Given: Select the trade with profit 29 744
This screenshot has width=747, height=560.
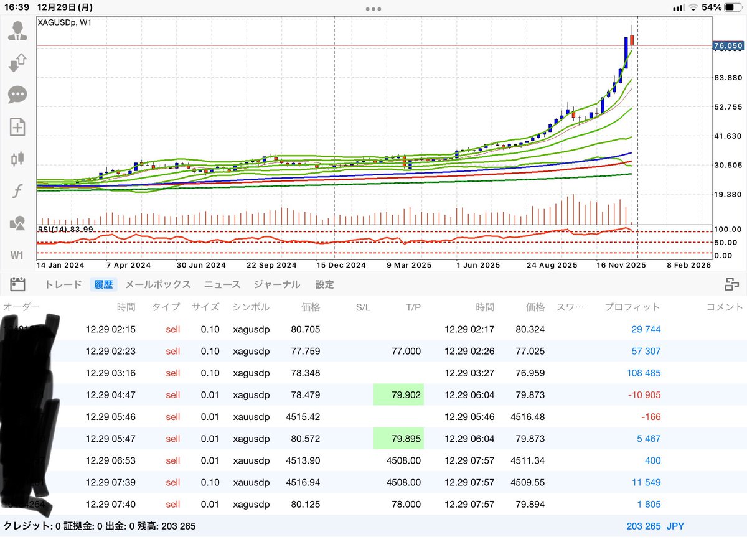Looking at the screenshot, I should pos(374,329).
